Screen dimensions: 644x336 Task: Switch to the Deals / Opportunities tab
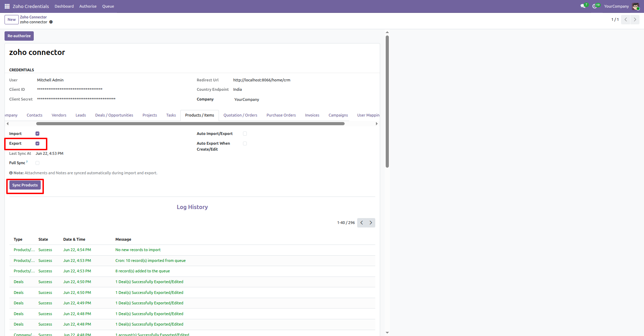pyautogui.click(x=114, y=115)
